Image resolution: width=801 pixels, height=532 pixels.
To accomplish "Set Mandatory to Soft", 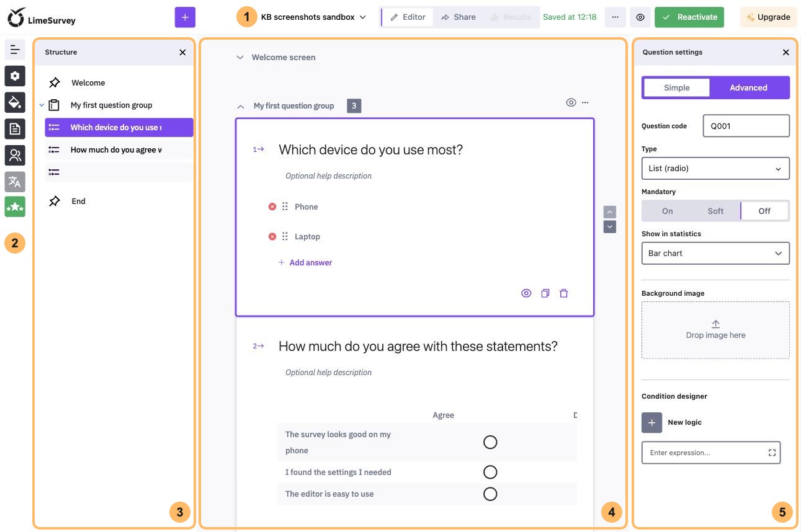I will pos(715,211).
